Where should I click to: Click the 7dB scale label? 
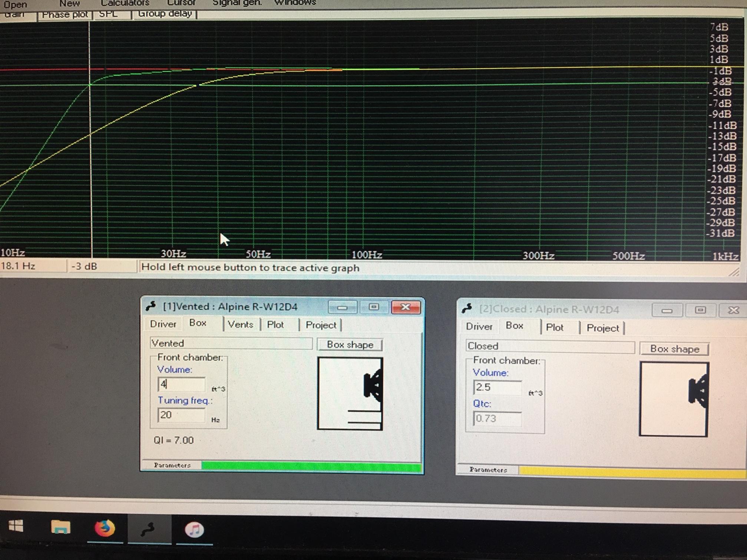719,27
